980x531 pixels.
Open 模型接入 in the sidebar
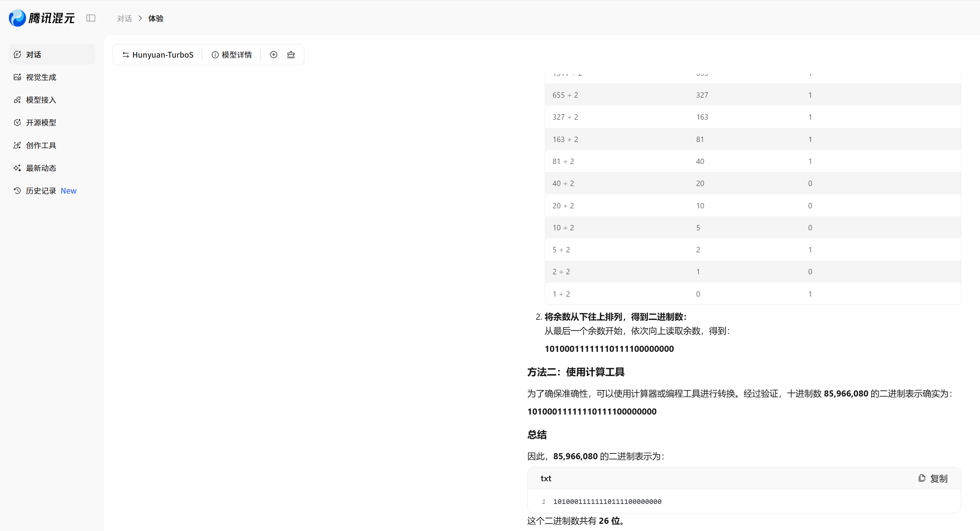click(52, 99)
